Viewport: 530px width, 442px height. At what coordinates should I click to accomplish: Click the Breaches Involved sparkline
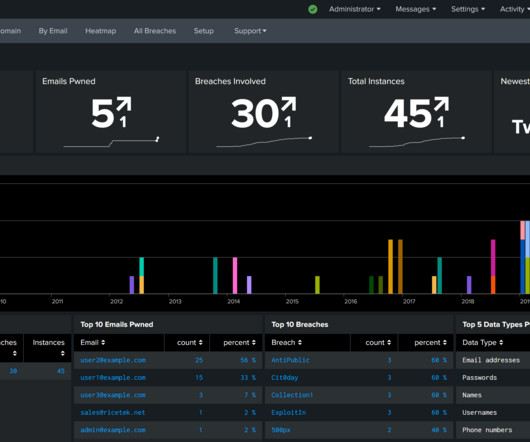point(264,142)
